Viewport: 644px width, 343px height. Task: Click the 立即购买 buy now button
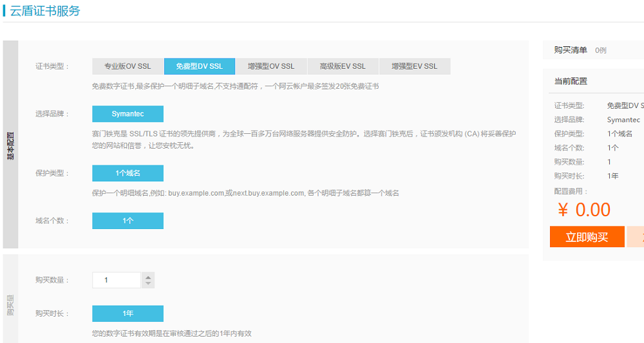coord(587,237)
